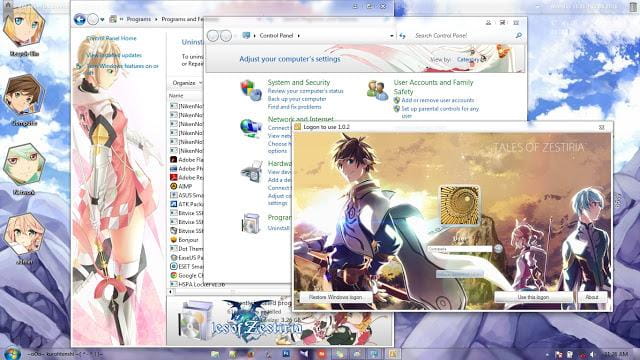The image size is (640, 360).
Task: Open the hexagon desktop icon with green-haired character
Action: 24,164
